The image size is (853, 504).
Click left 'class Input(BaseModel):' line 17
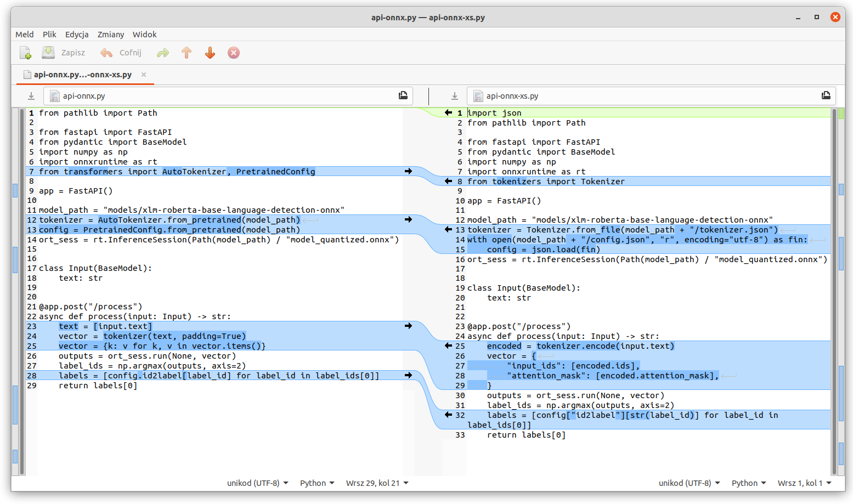point(95,268)
